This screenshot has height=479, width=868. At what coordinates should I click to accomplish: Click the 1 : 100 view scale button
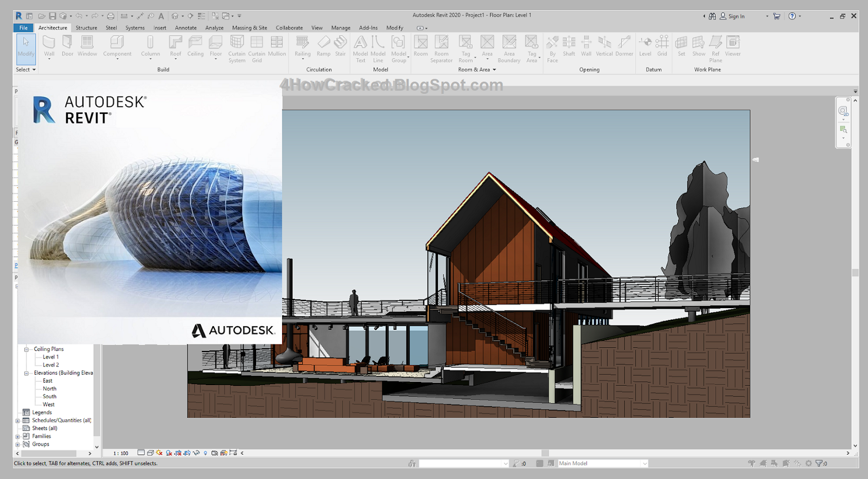point(120,453)
